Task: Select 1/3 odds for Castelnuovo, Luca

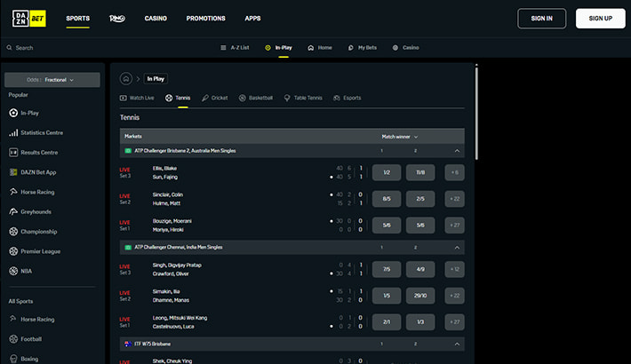Action: click(x=420, y=321)
